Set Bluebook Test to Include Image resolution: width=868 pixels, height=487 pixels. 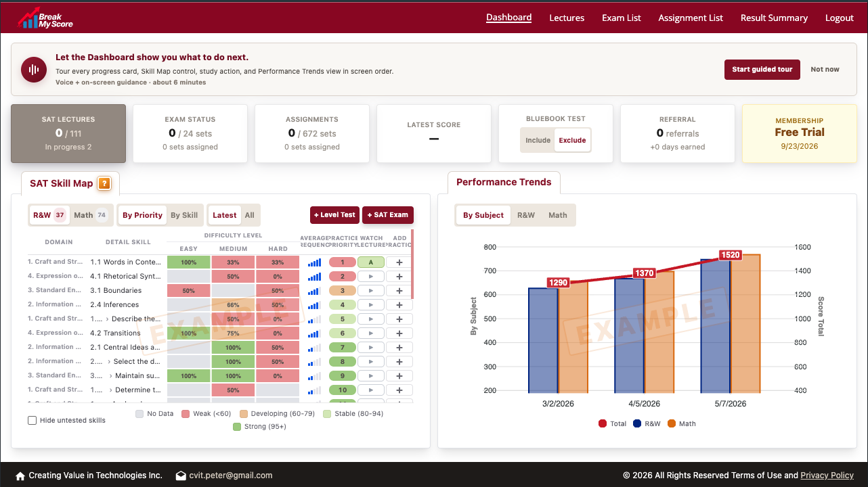[x=538, y=141]
